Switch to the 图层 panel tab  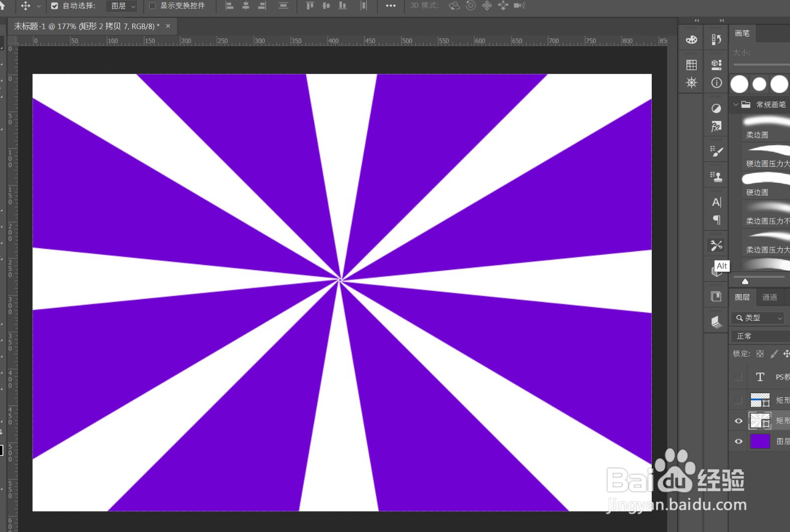(742, 297)
